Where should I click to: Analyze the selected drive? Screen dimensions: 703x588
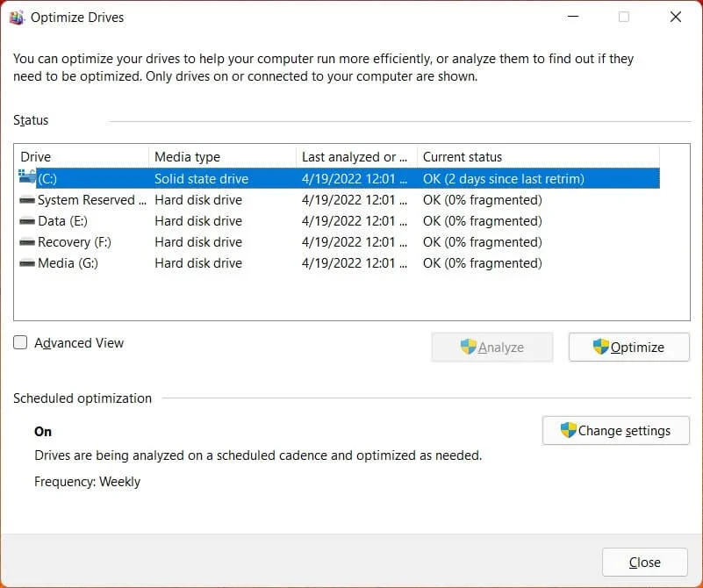coord(492,347)
